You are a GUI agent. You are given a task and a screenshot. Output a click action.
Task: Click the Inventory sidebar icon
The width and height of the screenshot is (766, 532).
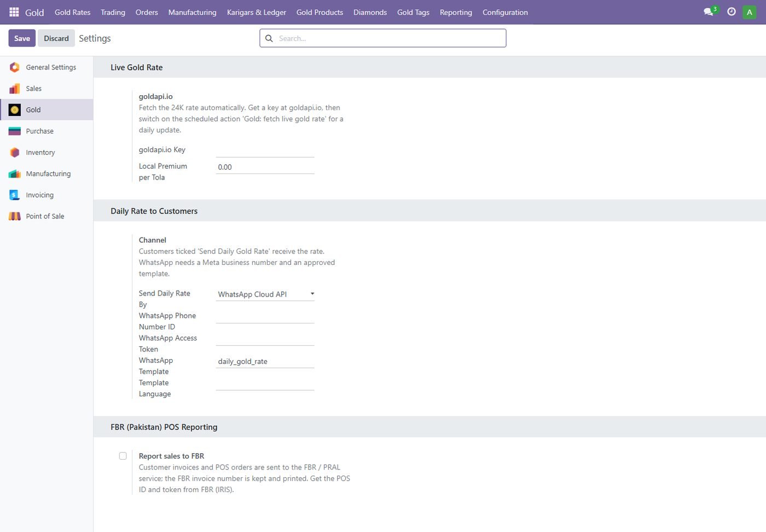[x=15, y=153]
